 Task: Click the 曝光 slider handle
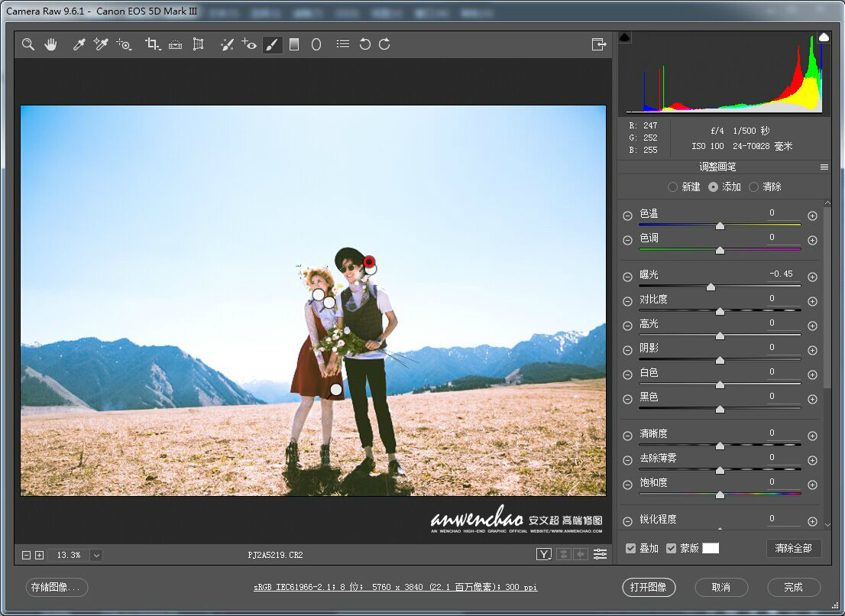click(711, 287)
